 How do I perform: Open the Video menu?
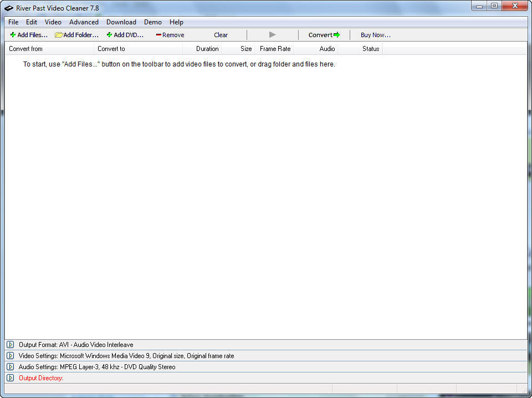click(x=53, y=22)
